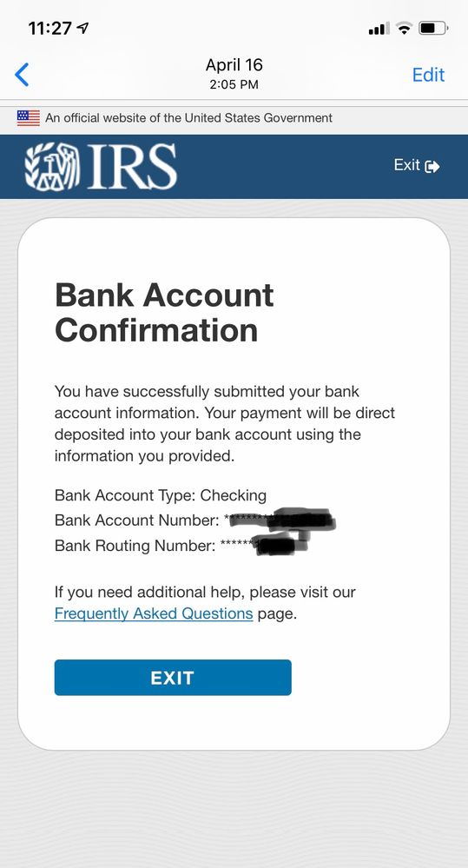Tap the 11:27 clock in status bar
Screen dimensions: 468x868
51,28
